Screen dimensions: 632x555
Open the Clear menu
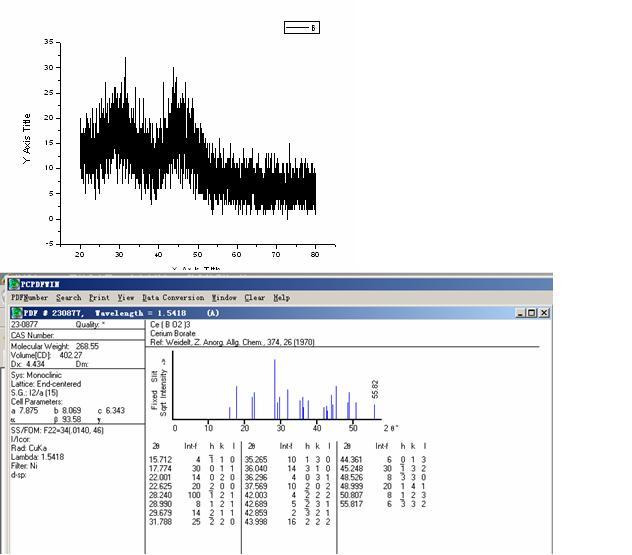tap(254, 298)
